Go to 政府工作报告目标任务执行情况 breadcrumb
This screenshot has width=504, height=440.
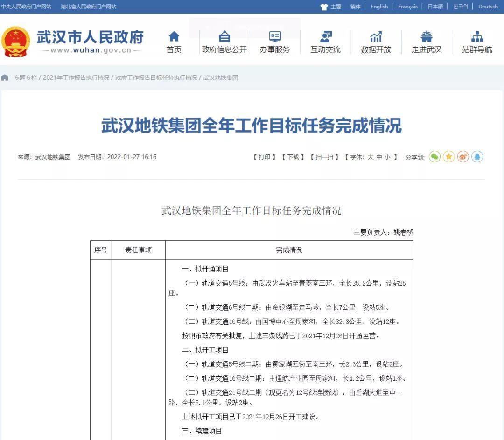coord(156,77)
